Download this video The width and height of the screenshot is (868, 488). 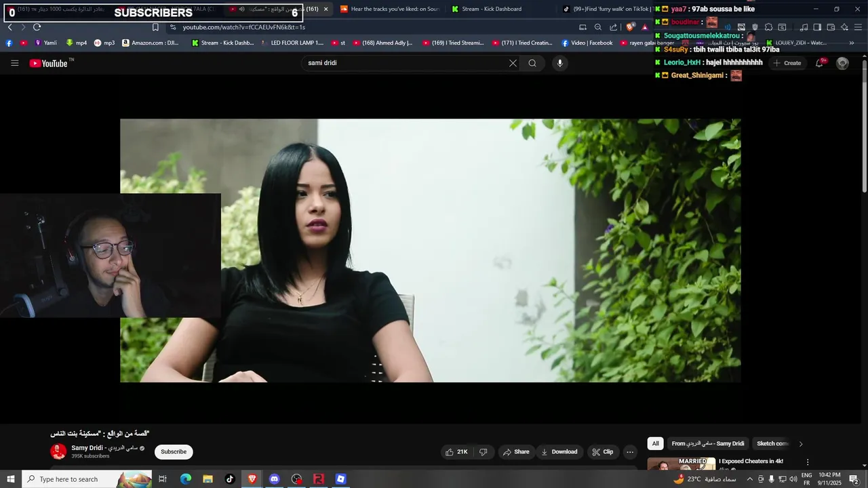pos(559,452)
